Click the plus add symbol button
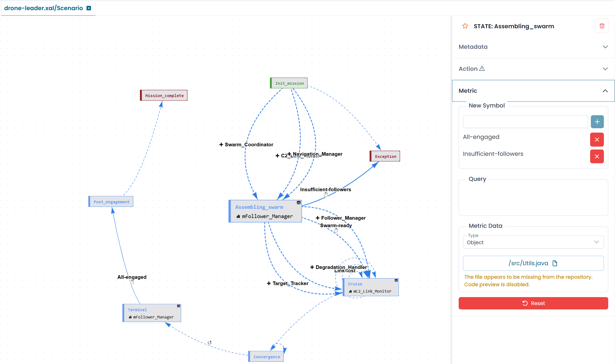Image resolution: width=615 pixels, height=364 pixels. pos(597,122)
